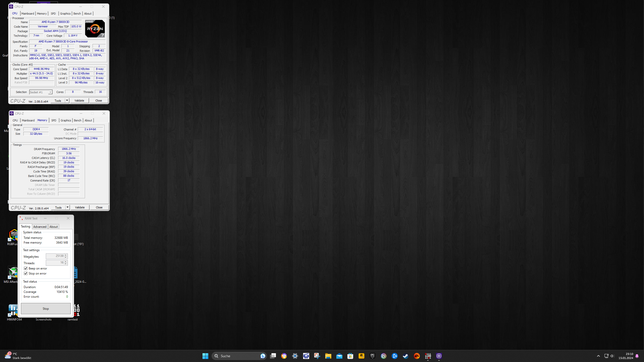The height and width of the screenshot is (362, 644).
Task: Open the Advanced tab in RAM Test
Action: point(40,227)
